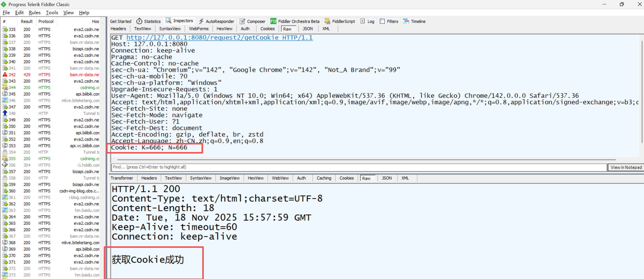Click the request pane vertical scrollbar
This screenshot has height=279, width=644.
tap(642, 91)
